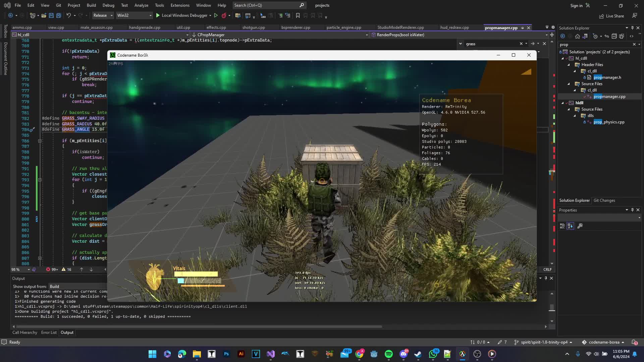
Task: Toggle the Solution Explorer pin
Action: coord(632,28)
